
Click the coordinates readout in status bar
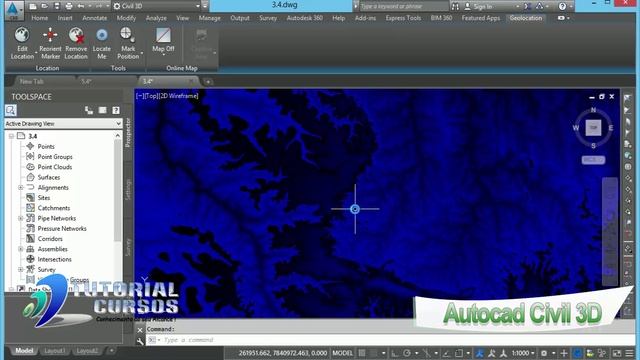point(283,353)
